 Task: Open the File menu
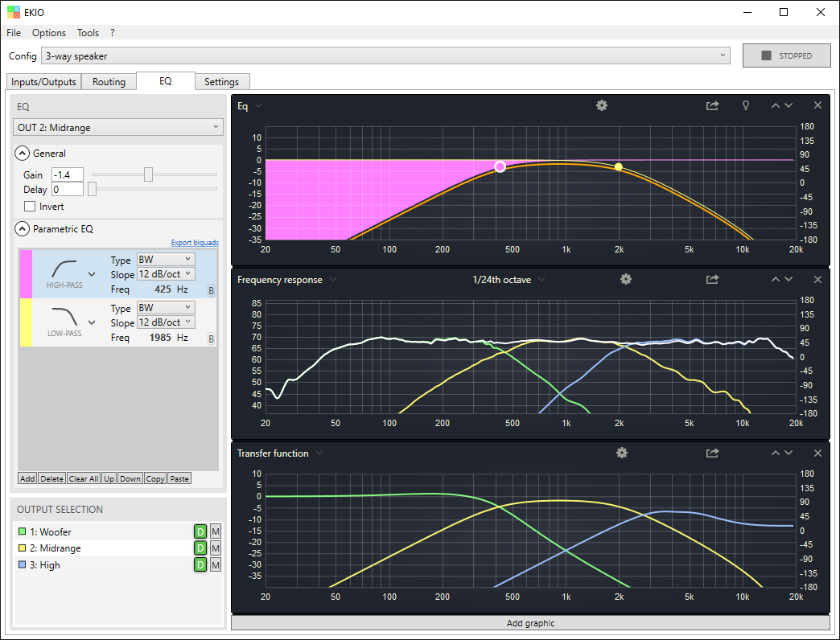click(14, 33)
